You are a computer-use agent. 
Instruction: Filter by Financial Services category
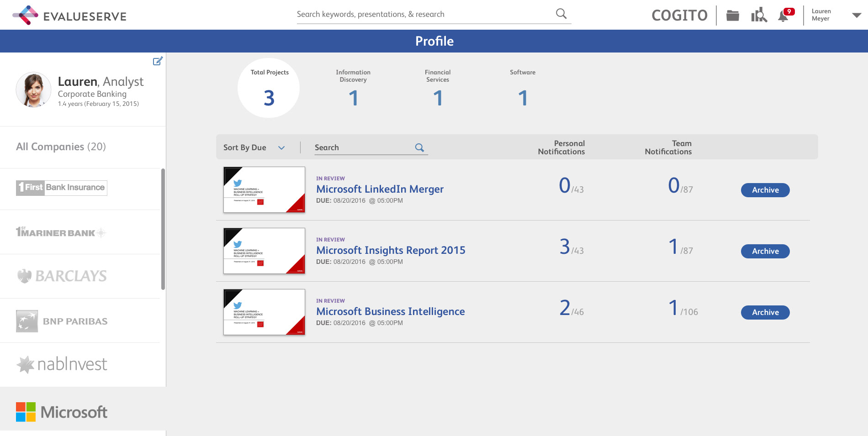click(x=438, y=88)
